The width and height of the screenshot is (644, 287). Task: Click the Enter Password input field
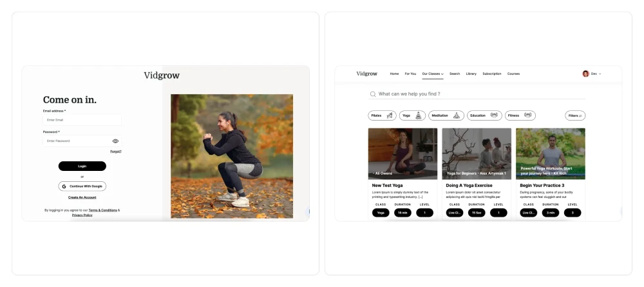click(82, 141)
